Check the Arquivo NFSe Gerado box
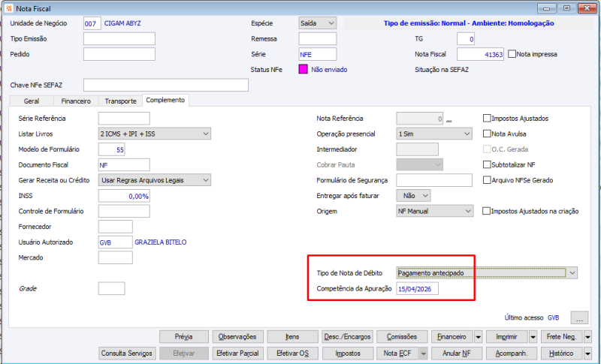The width and height of the screenshot is (601, 364). pyautogui.click(x=487, y=180)
